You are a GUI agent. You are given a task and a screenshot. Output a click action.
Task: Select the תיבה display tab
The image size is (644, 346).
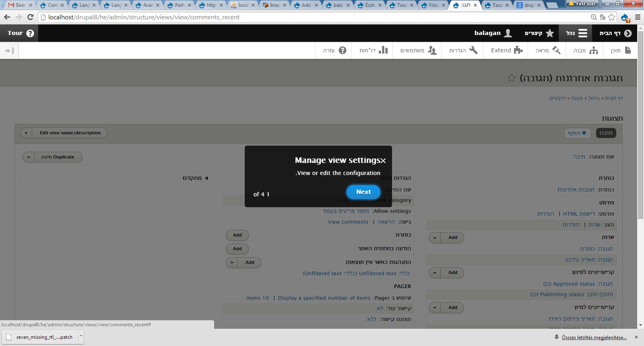(606, 133)
